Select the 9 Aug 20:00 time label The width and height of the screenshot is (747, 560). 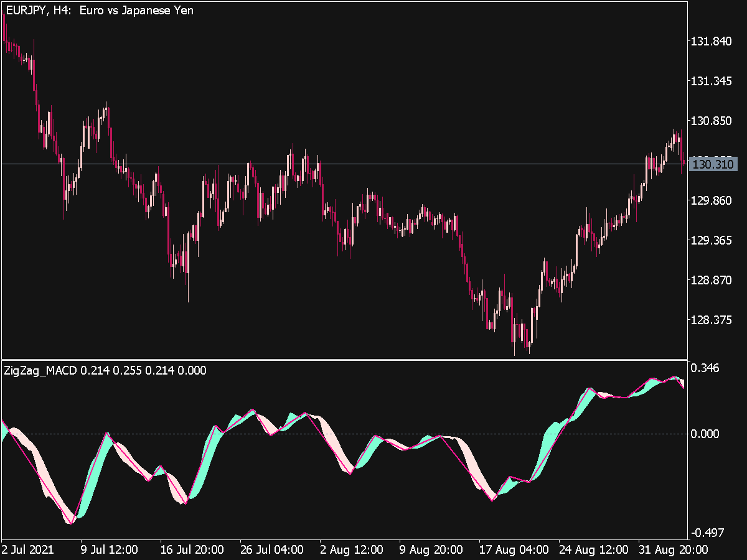point(431,550)
